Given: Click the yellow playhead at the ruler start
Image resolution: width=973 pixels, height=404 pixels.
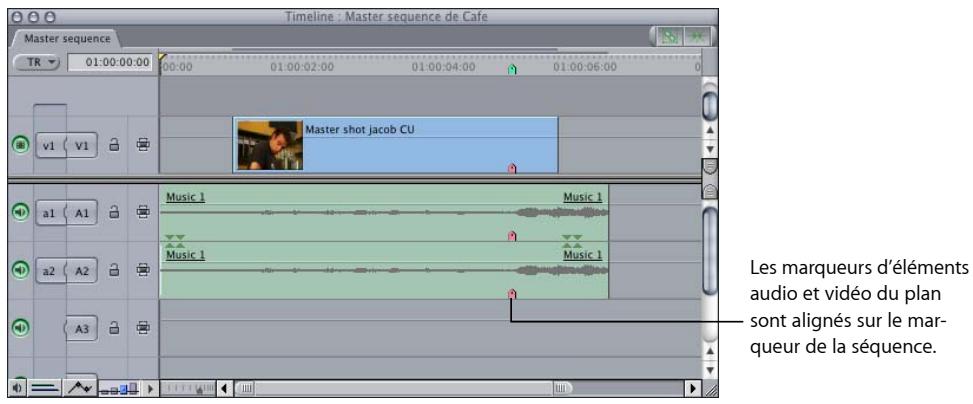Looking at the screenshot, I should (163, 58).
